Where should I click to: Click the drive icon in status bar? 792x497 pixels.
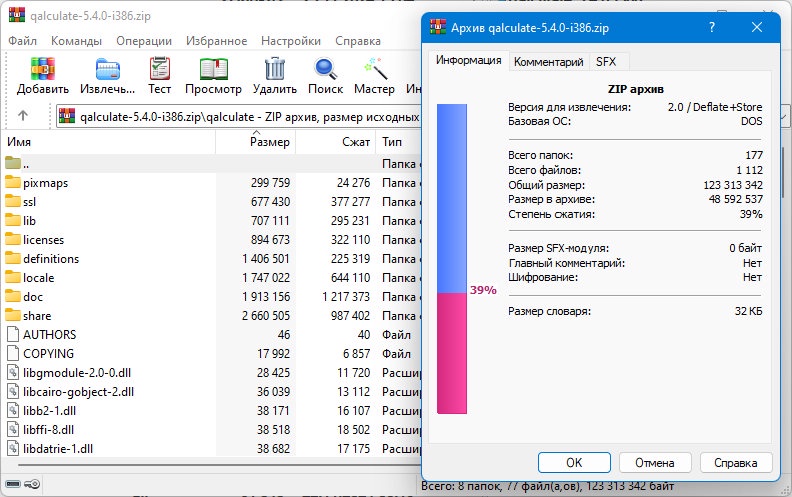tap(13, 484)
